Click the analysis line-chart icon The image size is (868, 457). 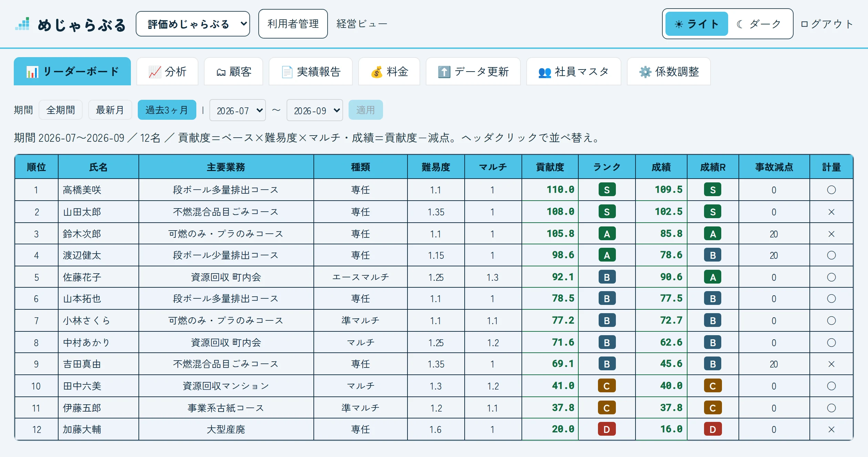tap(155, 72)
